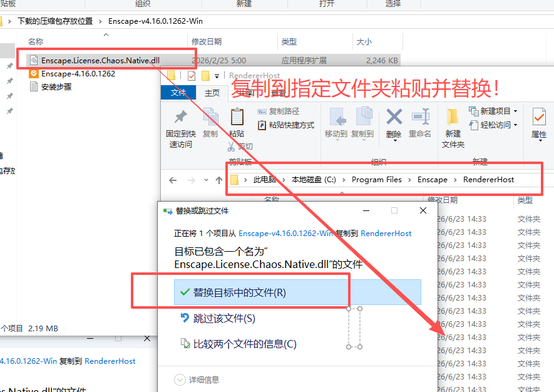Screen dimensions: 554x392
Task: Choose 跳过该文件(S) option
Action: pyautogui.click(x=224, y=319)
